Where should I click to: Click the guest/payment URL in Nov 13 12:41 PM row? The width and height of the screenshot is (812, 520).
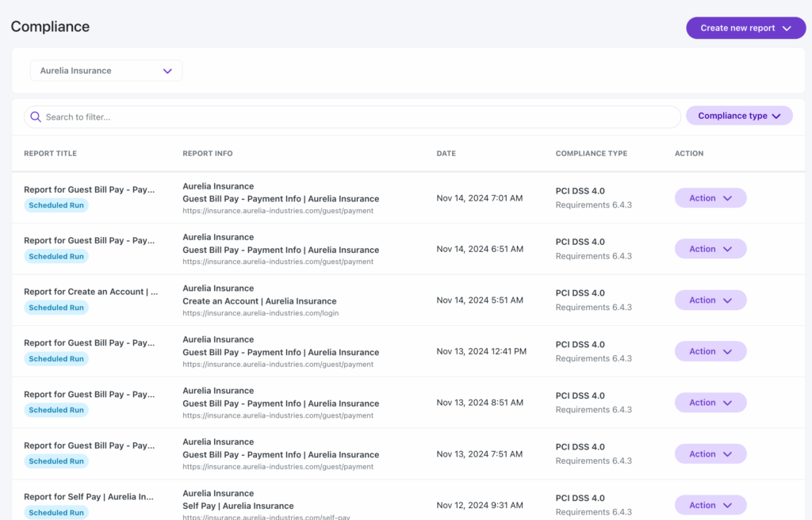pyautogui.click(x=278, y=364)
